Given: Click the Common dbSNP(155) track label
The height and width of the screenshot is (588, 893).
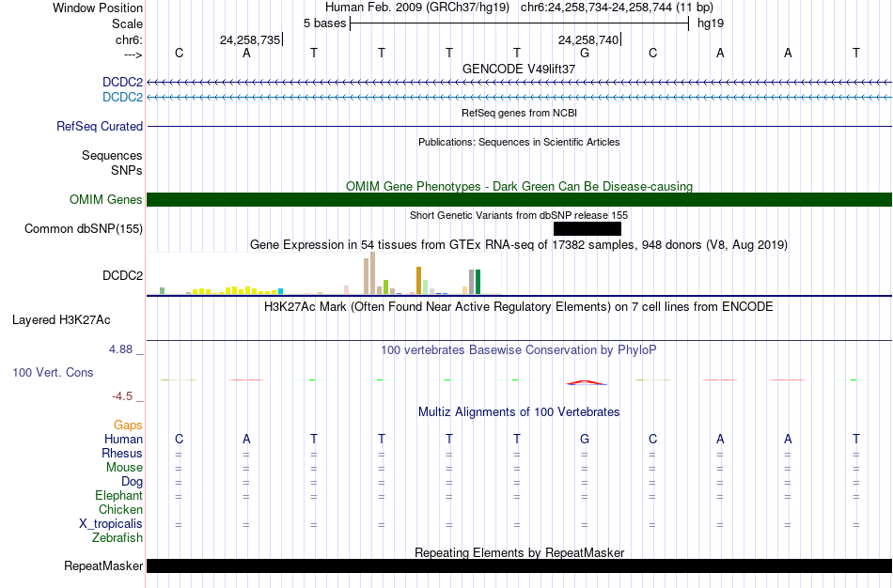Looking at the screenshot, I should [x=84, y=229].
